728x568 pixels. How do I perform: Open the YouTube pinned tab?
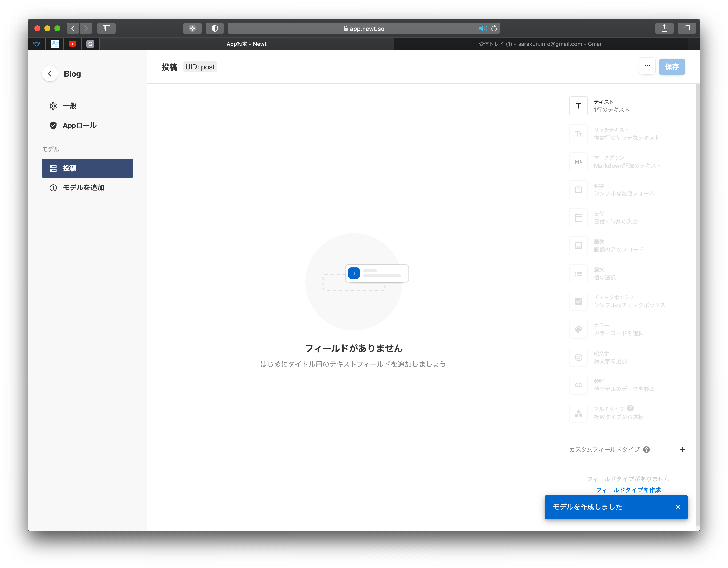click(72, 44)
